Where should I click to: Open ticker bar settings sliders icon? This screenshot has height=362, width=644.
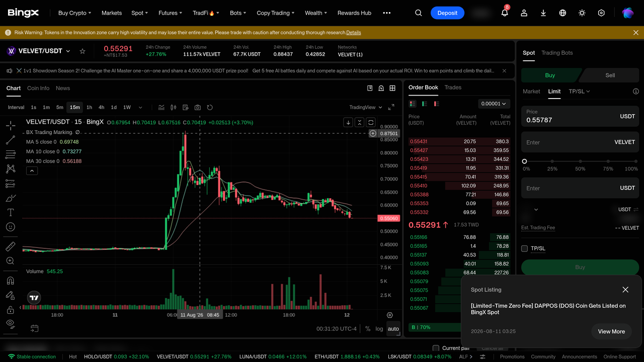click(x=482, y=356)
